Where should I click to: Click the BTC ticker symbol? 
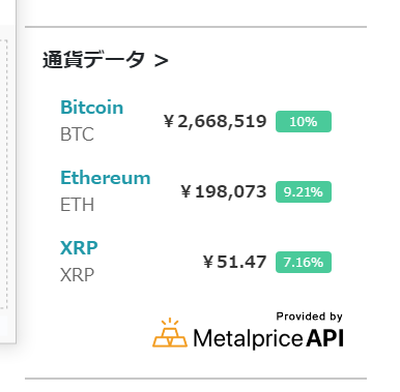[x=77, y=134]
